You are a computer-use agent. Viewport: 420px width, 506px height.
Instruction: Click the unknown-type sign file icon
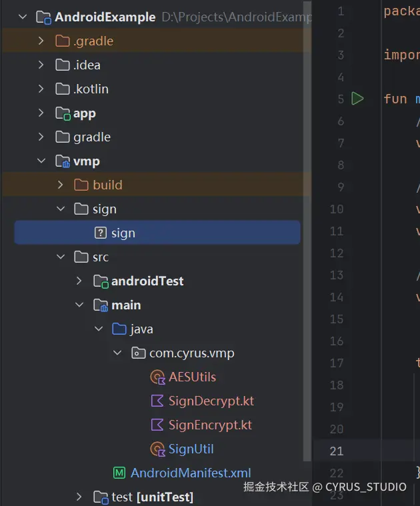(x=101, y=233)
